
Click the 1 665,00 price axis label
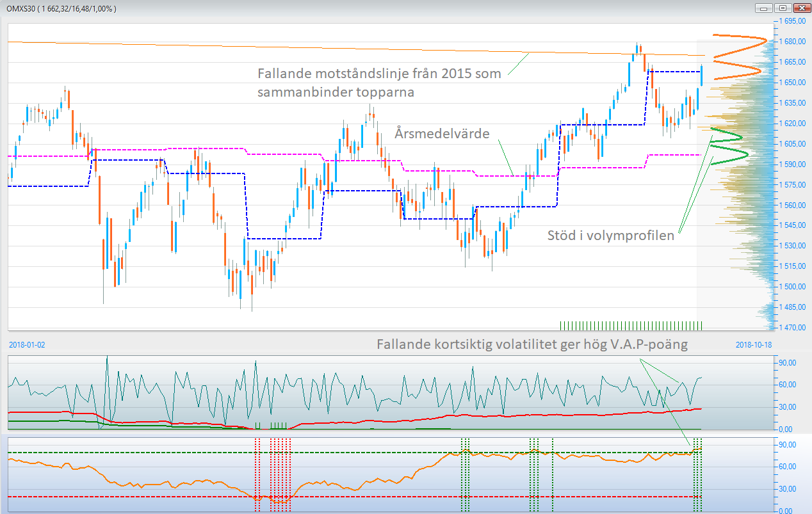pyautogui.click(x=793, y=62)
